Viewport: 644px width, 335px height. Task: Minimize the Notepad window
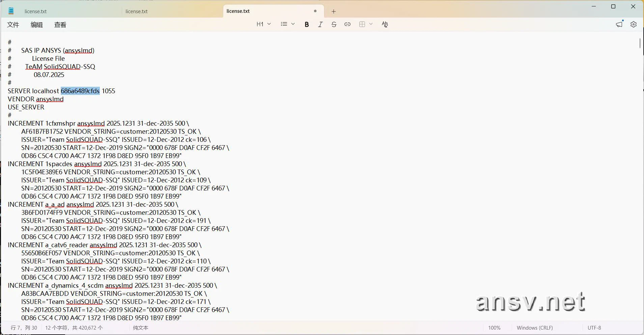pyautogui.click(x=594, y=6)
